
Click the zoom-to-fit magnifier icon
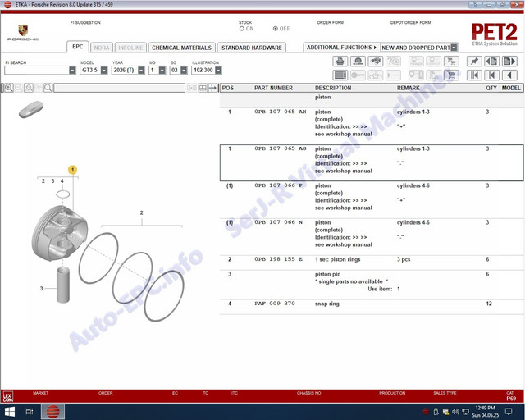pyautogui.click(x=29, y=88)
